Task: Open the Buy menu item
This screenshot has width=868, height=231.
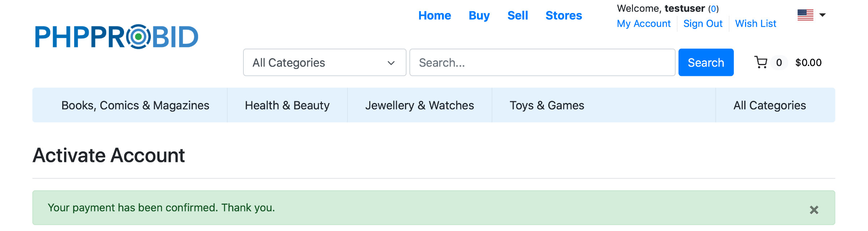Action: [479, 16]
